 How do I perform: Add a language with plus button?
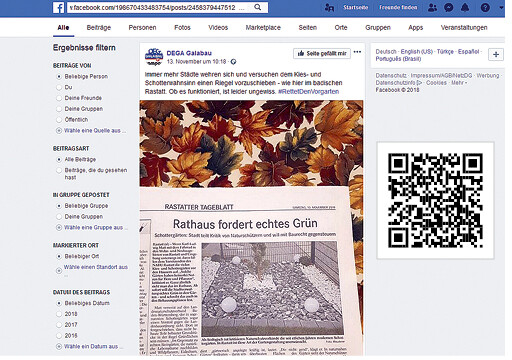[496, 54]
